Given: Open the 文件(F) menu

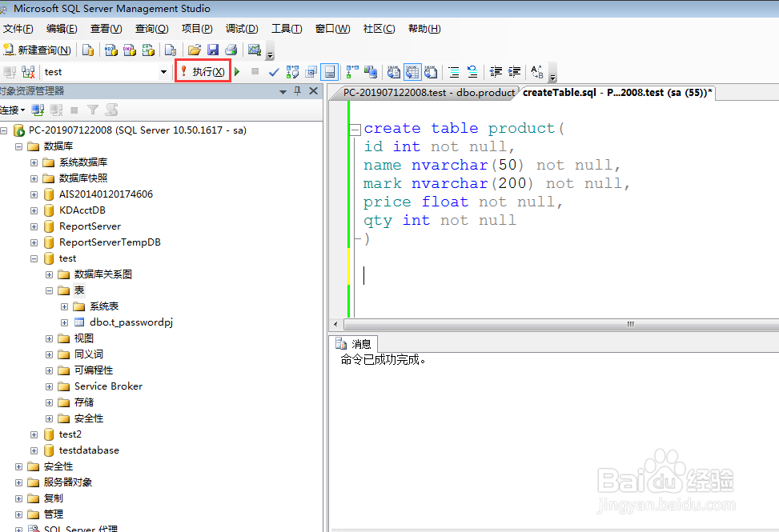Looking at the screenshot, I should tap(18, 29).
